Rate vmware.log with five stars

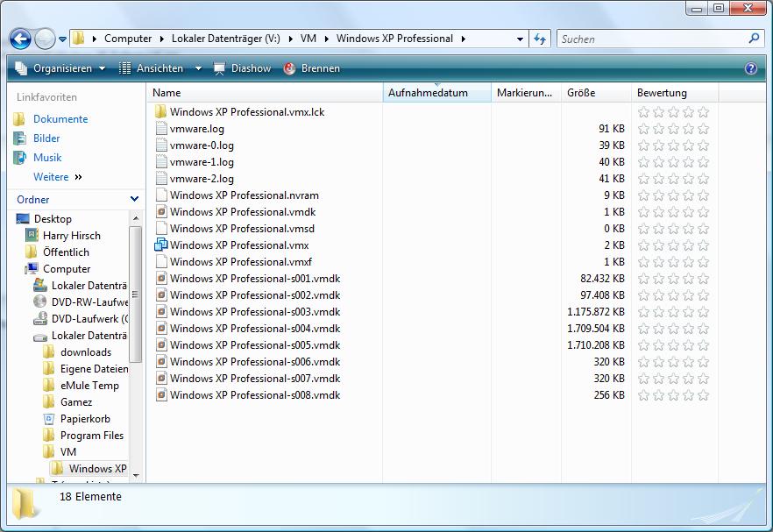(x=704, y=129)
